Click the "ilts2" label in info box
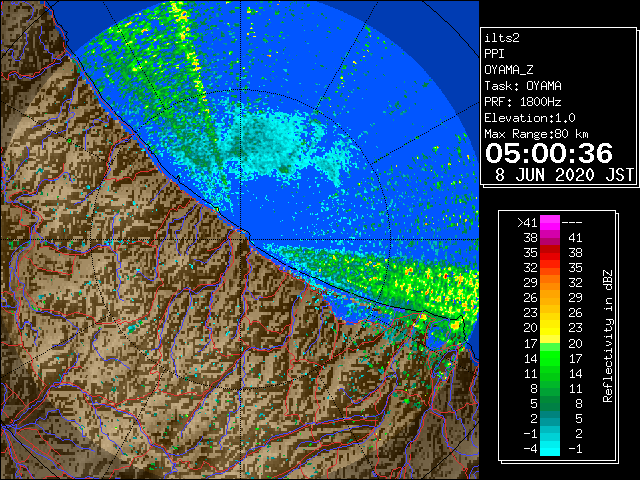 [x=502, y=38]
